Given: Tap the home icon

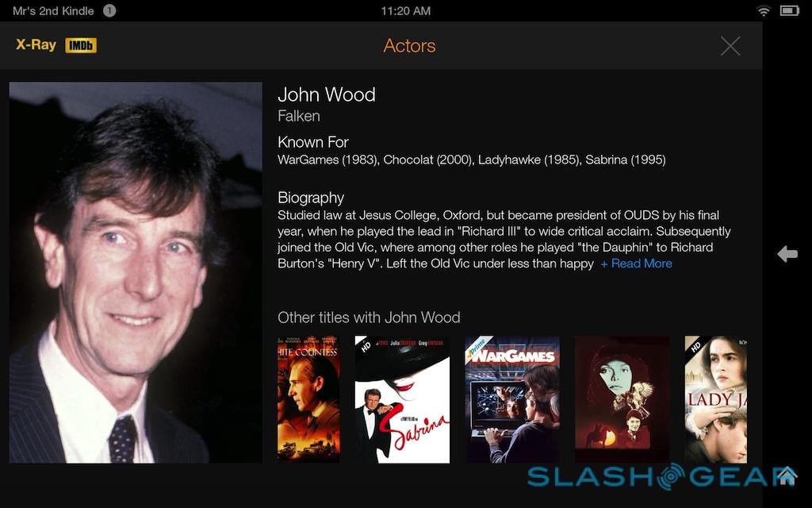Looking at the screenshot, I should click(x=787, y=475).
